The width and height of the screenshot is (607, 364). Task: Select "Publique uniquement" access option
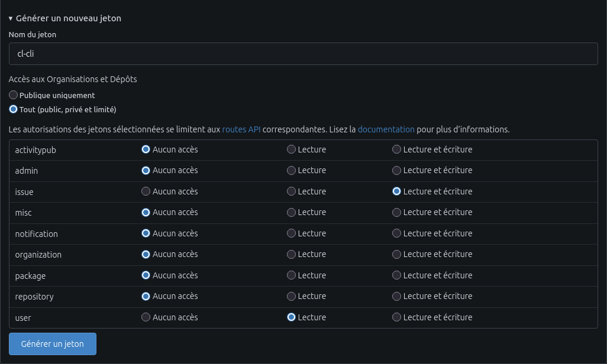click(13, 95)
